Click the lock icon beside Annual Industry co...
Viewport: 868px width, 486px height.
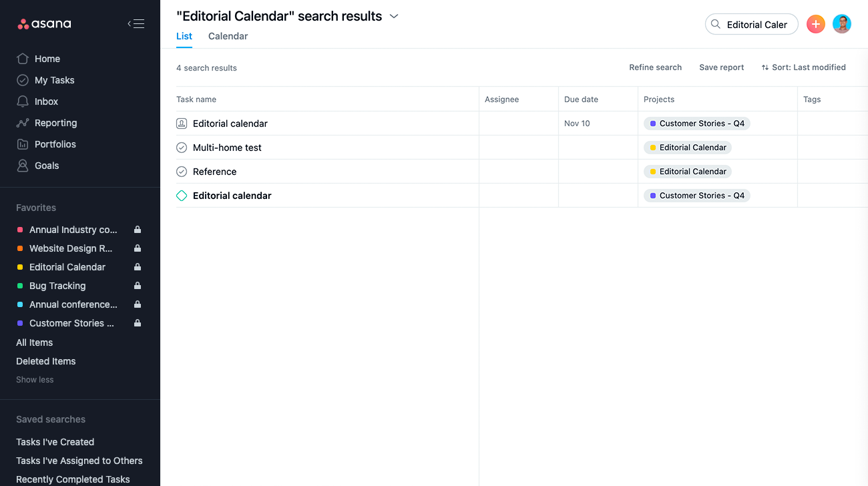point(138,230)
